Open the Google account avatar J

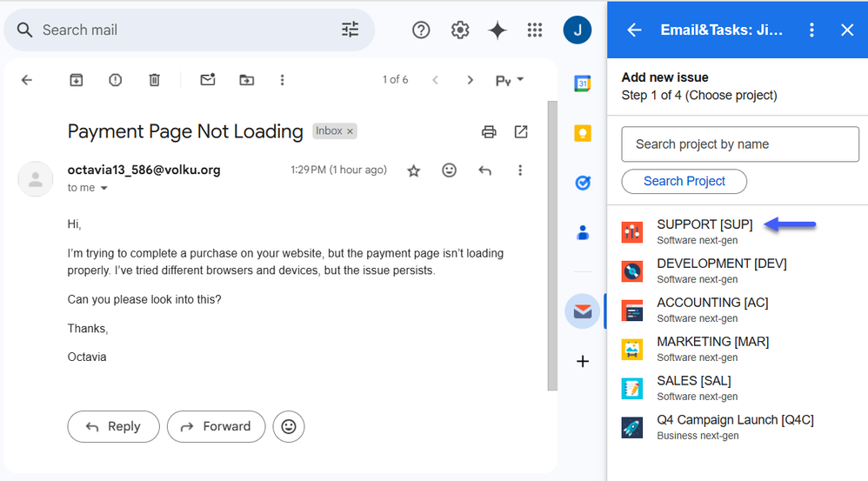(x=578, y=30)
